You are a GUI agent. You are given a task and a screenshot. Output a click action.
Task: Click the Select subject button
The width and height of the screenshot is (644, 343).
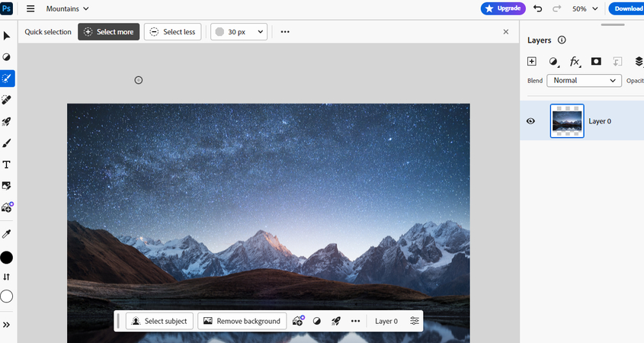coord(159,321)
